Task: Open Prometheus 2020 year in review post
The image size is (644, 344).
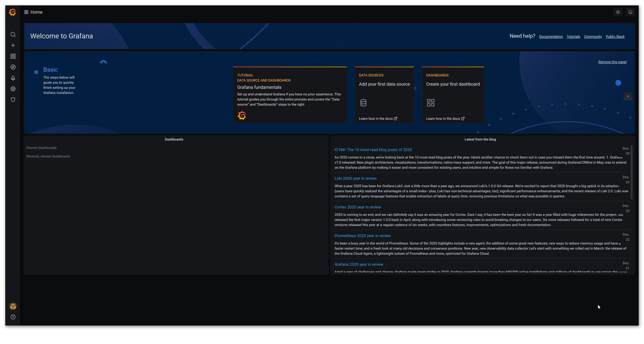Action: tap(363, 236)
